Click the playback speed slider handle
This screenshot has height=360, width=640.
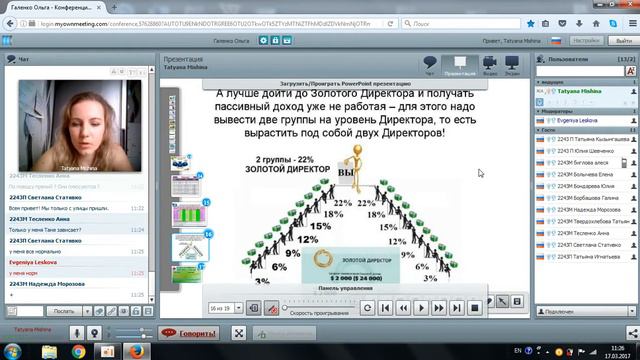pos(285,307)
